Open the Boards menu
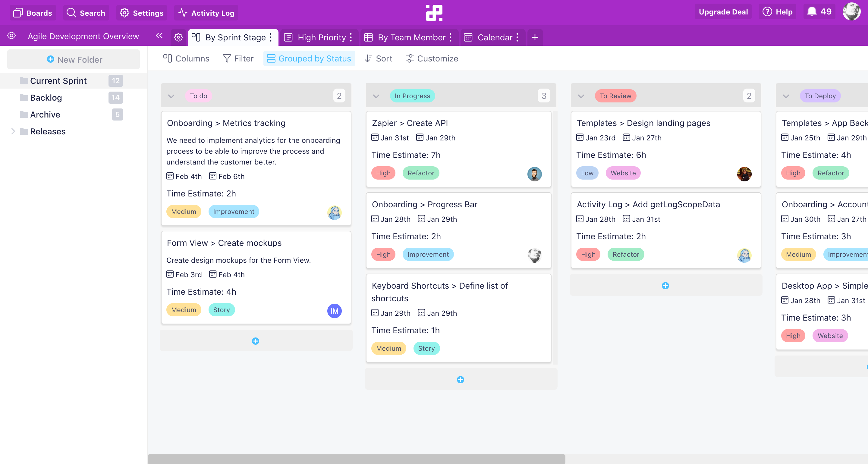Viewport: 868px width, 464px height. 33,13
